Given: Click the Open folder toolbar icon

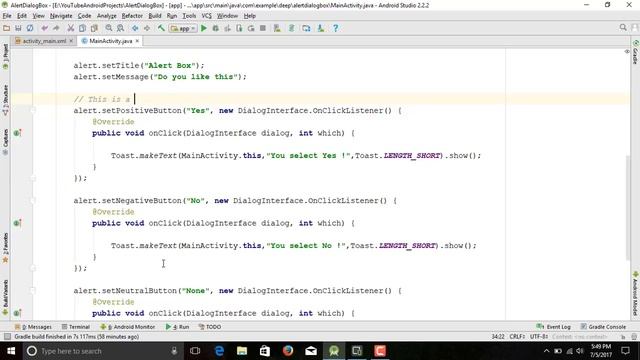Looking at the screenshot, I should 6,28.
